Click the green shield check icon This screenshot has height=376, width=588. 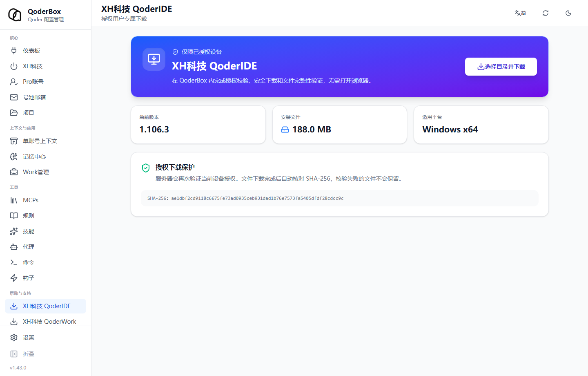pyautogui.click(x=146, y=168)
